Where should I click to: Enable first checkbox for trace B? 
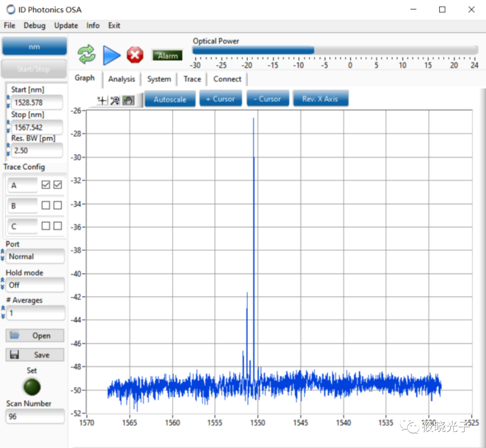(45, 205)
